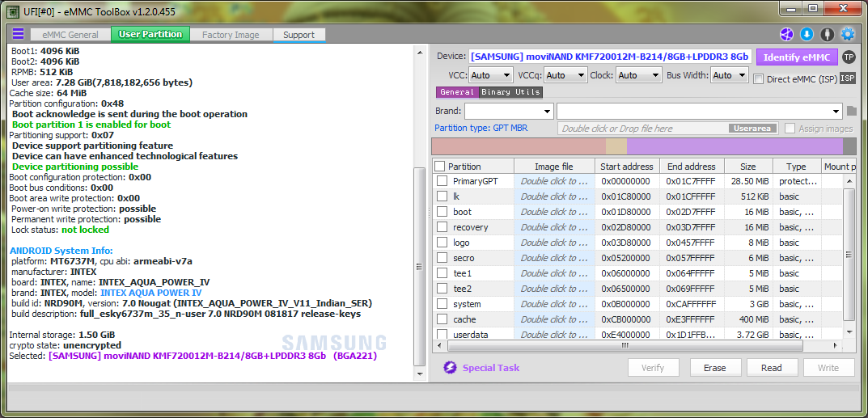This screenshot has width=868, height=418.
Task: Click the boot row Image file cell
Action: tap(554, 212)
